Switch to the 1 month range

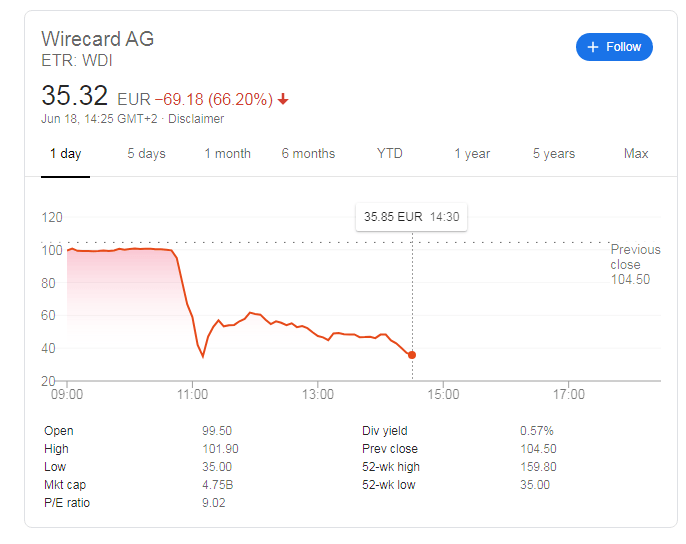point(228,154)
